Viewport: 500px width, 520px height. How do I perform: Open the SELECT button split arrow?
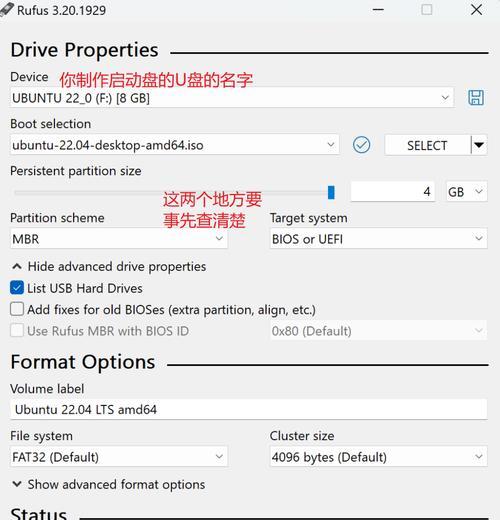(479, 145)
